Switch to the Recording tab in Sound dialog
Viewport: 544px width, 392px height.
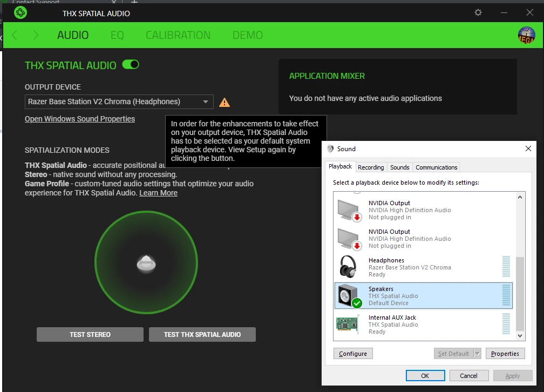pos(371,167)
